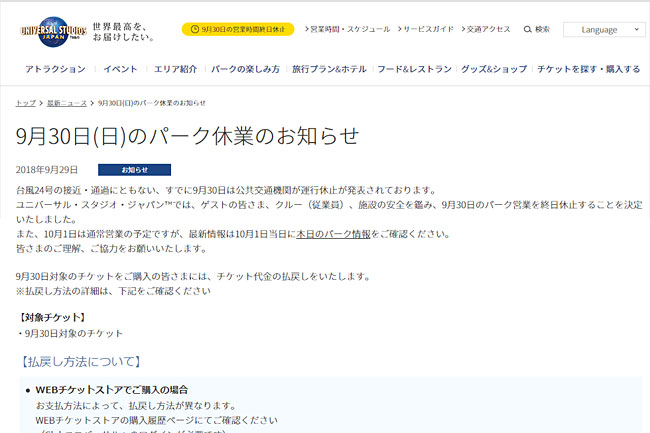Open チケットを探す・購入する menu
Viewport: 650px width, 433px height.
click(x=589, y=69)
